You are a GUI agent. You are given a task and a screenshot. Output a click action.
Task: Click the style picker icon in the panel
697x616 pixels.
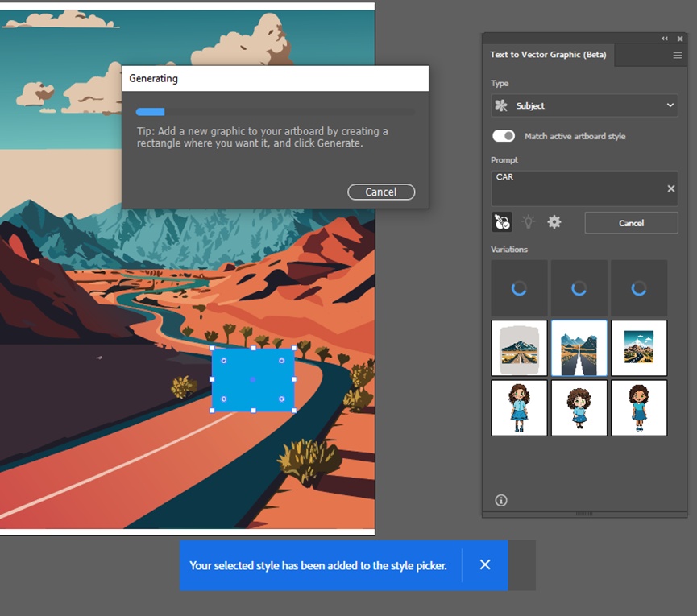(502, 222)
